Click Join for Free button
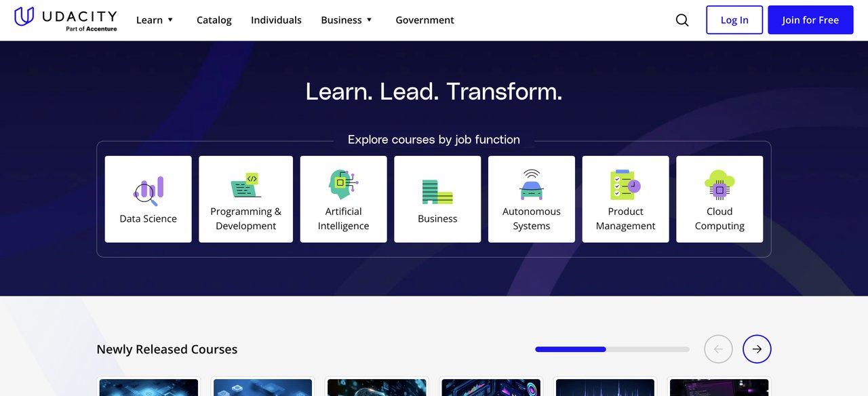 (x=810, y=20)
